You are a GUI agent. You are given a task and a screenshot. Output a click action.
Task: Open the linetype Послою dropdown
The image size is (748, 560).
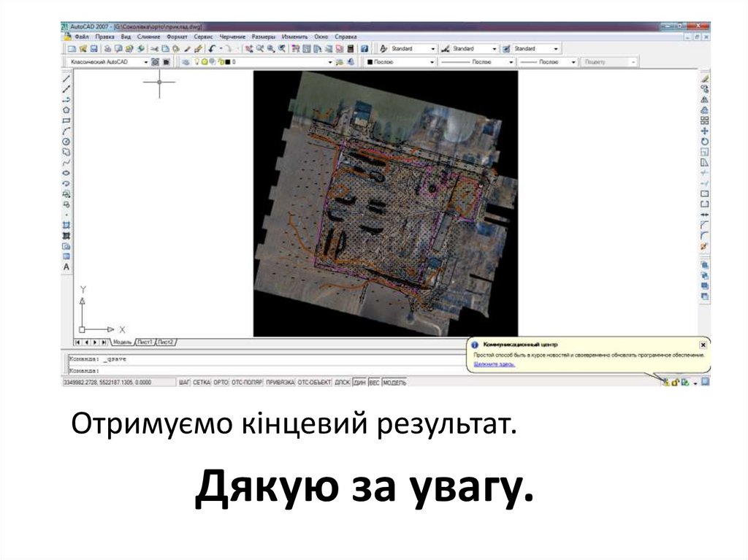[x=511, y=62]
